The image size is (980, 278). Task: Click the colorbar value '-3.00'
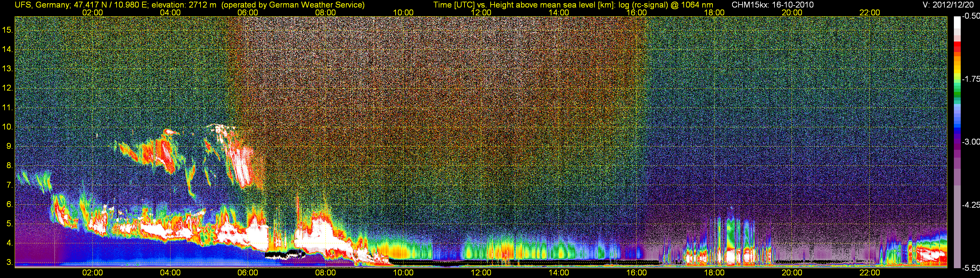[971, 142]
